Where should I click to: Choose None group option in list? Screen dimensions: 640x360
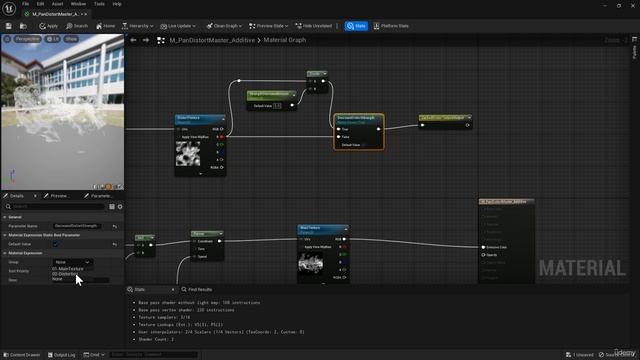pyautogui.click(x=58, y=279)
